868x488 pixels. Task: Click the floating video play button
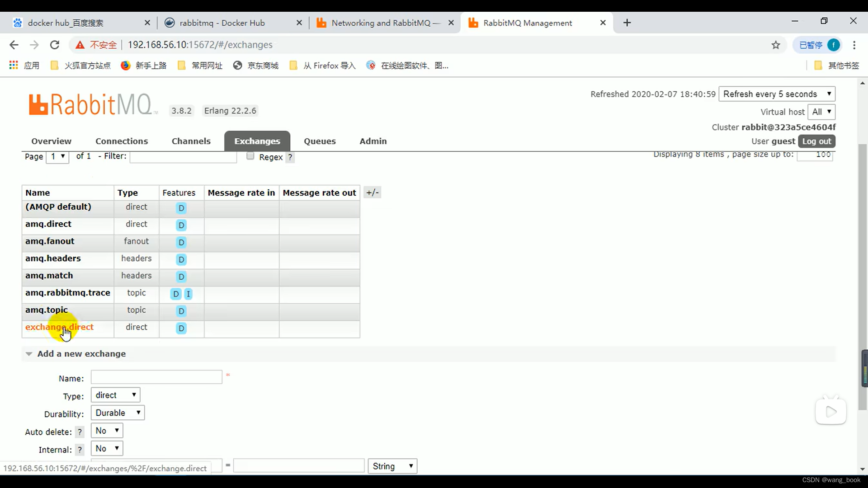point(831,411)
